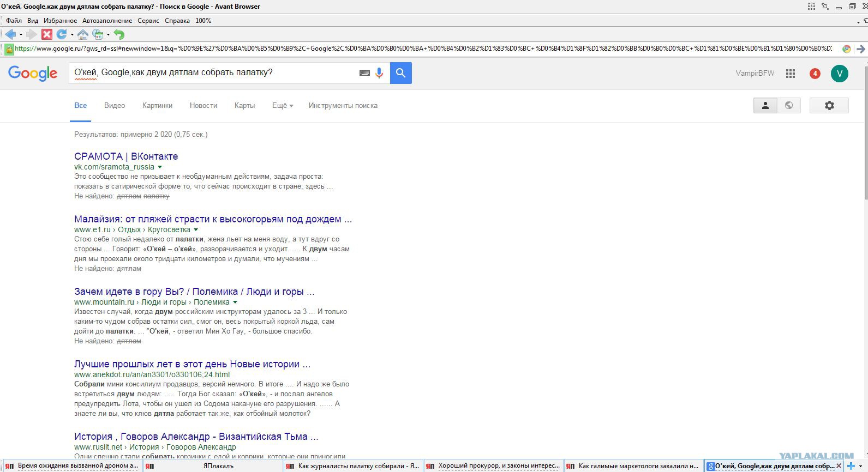Open the Справка menu
868x472 pixels.
pos(177,21)
